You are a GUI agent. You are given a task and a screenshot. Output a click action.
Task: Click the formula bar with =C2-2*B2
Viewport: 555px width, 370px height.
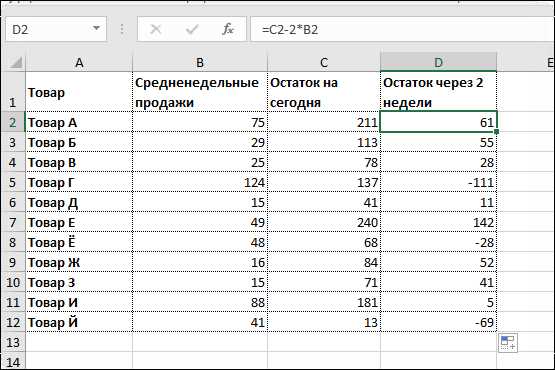[x=402, y=29]
